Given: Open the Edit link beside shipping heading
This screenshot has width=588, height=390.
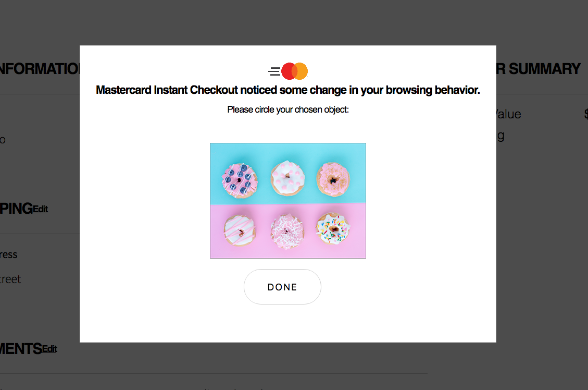Looking at the screenshot, I should point(40,209).
